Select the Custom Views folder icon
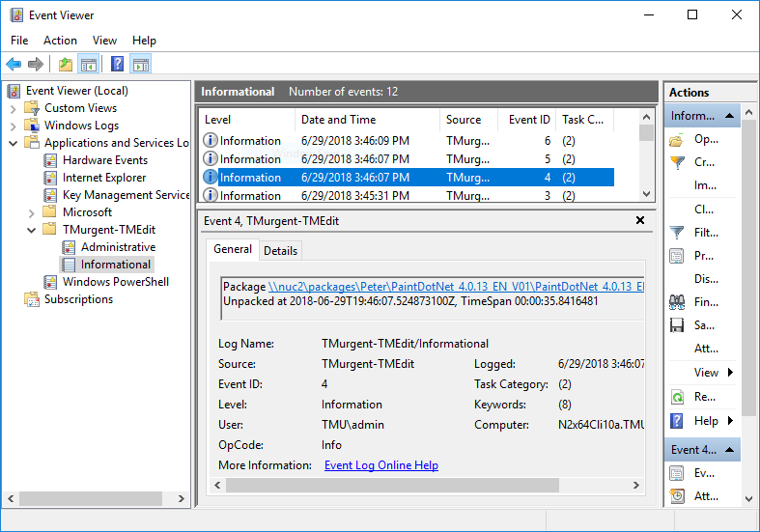The width and height of the screenshot is (760, 532). pyautogui.click(x=32, y=107)
